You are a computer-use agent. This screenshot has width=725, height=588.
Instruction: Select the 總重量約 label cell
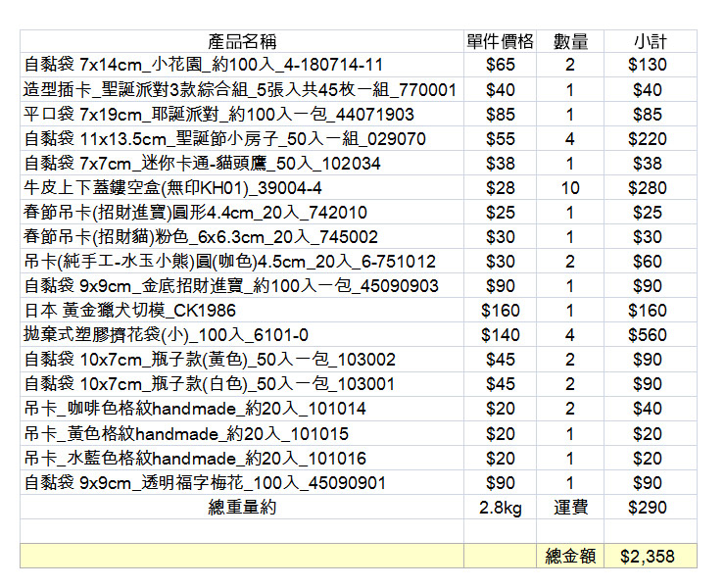[241, 508]
